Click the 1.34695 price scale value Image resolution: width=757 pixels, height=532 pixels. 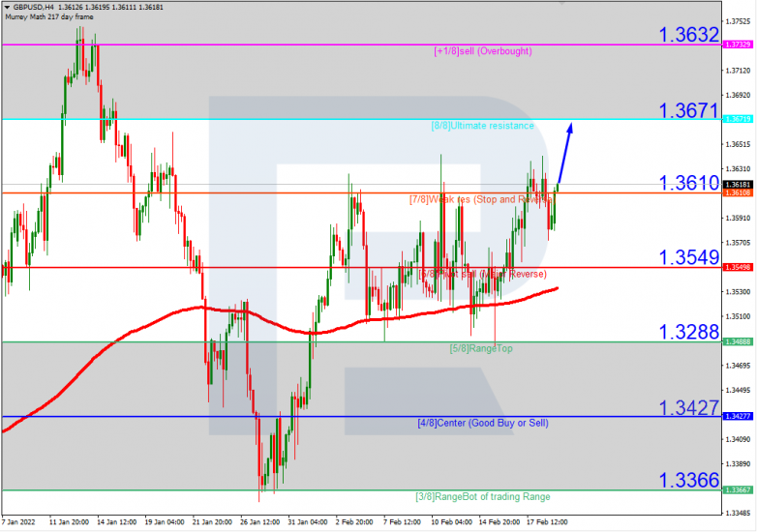click(739, 366)
